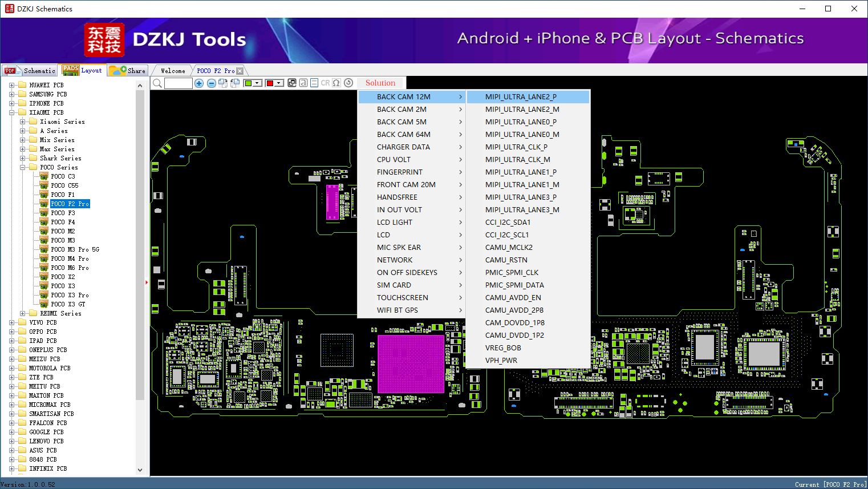Click the DZKJ red logo in the banner
This screenshot has width=868, height=489.
pyautogui.click(x=104, y=40)
